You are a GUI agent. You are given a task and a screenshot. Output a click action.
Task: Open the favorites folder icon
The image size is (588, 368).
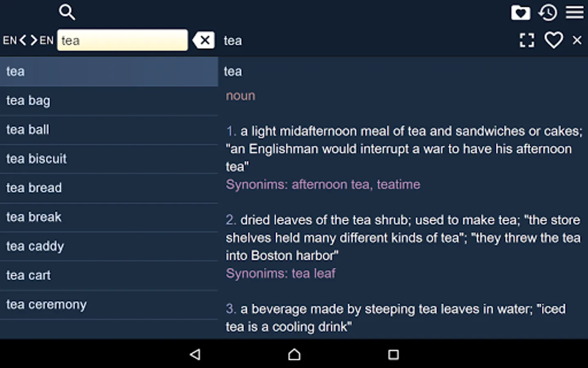[x=521, y=13]
